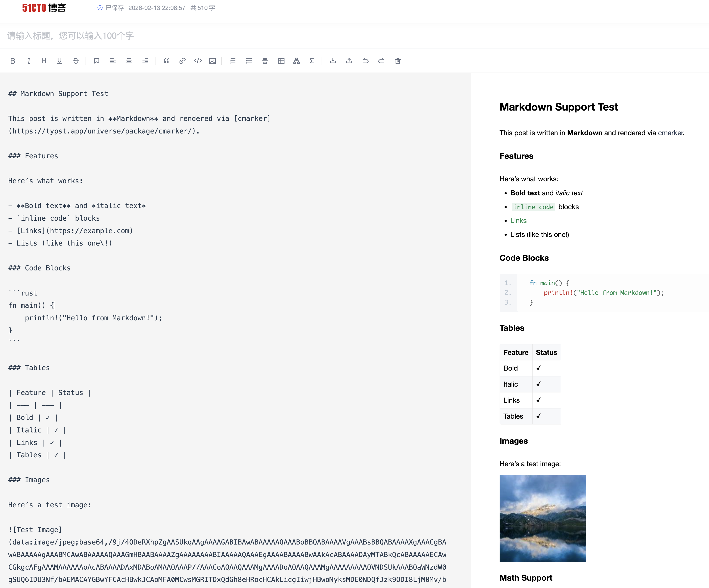This screenshot has width=709, height=588.
Task: Open the cmarker link in the preview
Action: (x=670, y=133)
